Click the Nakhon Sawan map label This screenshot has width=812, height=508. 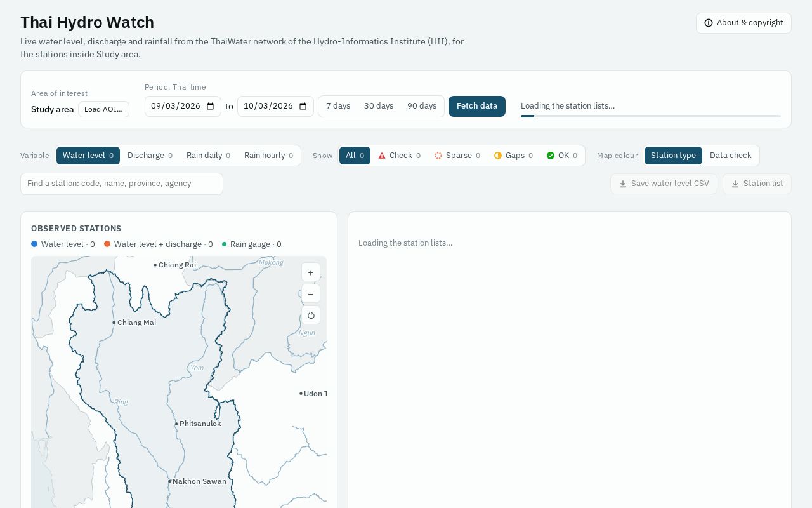coord(199,481)
